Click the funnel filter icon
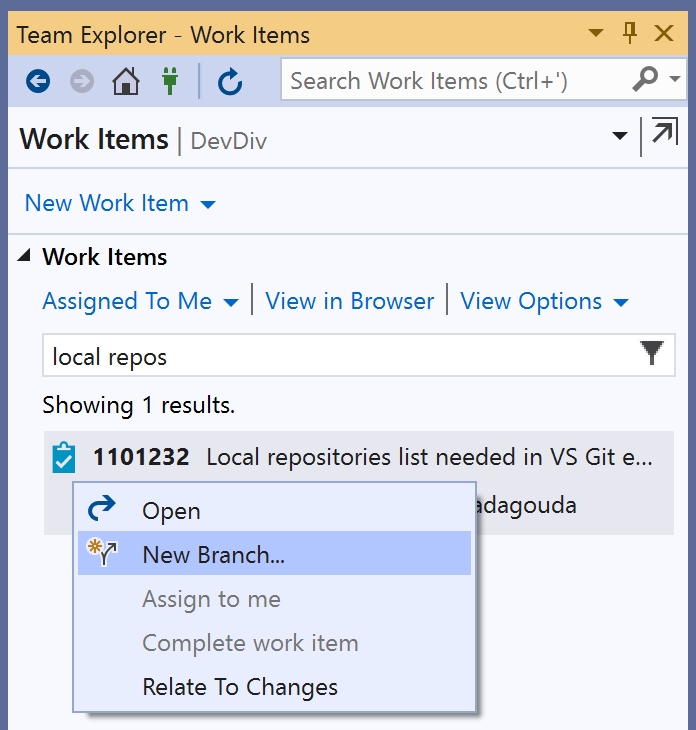The height and width of the screenshot is (730, 696). pyautogui.click(x=652, y=353)
